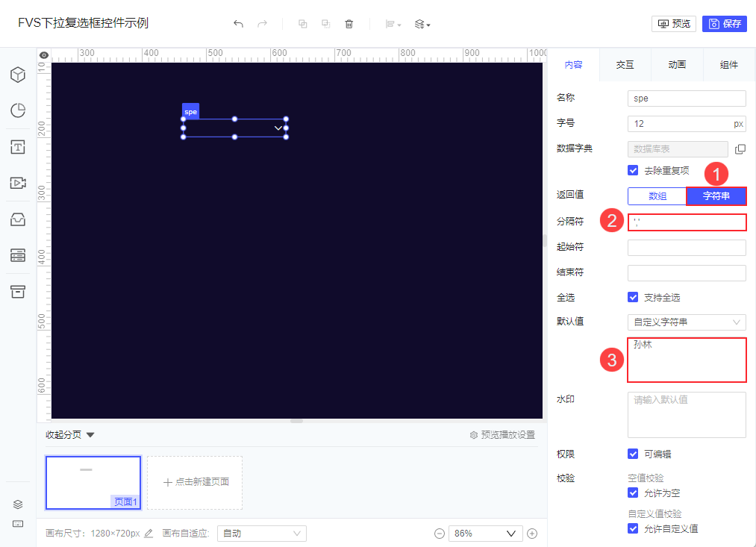Select 数组 as return value type
Screen dimensions: 756x547
[x=657, y=196]
